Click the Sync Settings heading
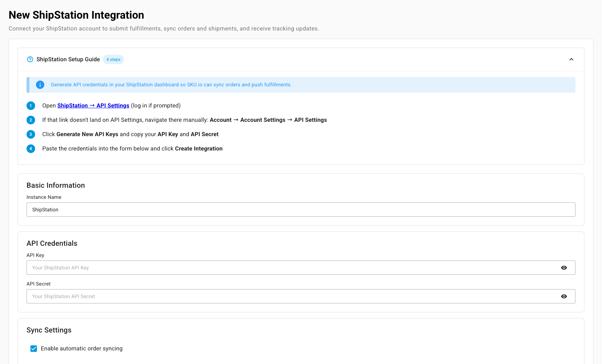Viewport: 602px width, 364px height. click(x=49, y=330)
